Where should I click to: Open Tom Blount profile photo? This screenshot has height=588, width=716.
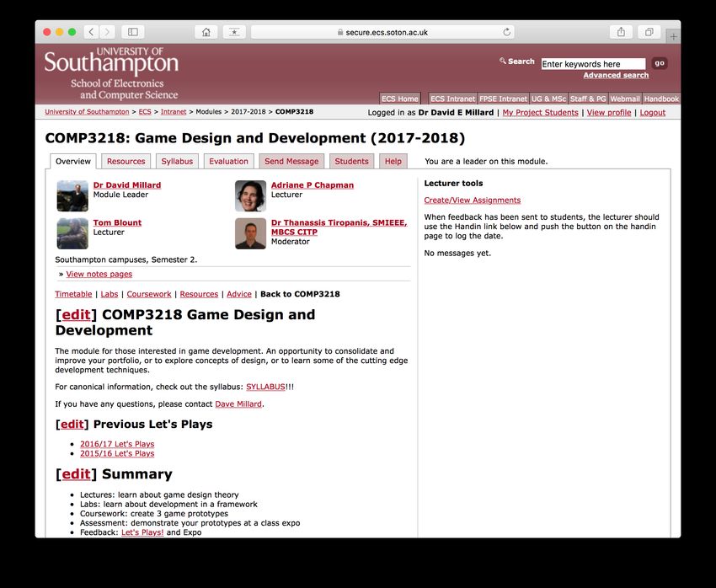pos(72,233)
